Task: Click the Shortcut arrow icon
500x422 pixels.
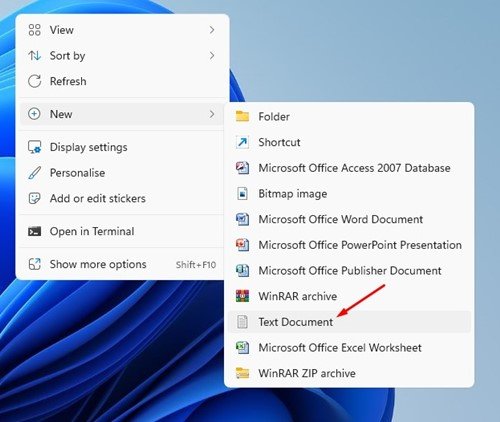Action: click(242, 142)
